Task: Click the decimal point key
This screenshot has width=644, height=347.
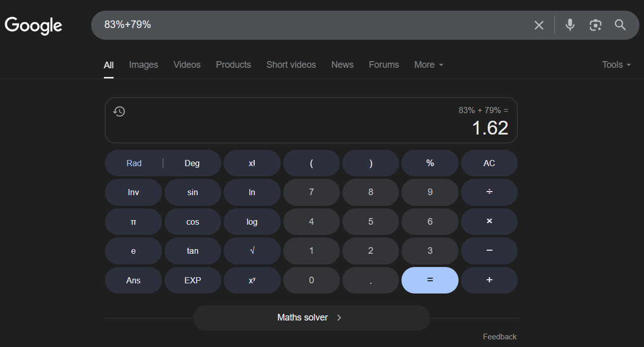Action: point(371,280)
